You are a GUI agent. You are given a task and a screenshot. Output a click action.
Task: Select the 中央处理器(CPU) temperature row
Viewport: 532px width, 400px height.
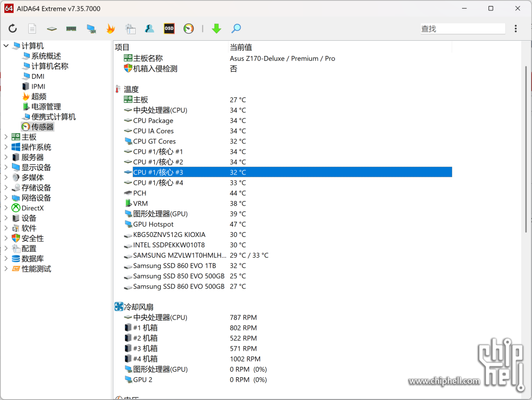288,110
